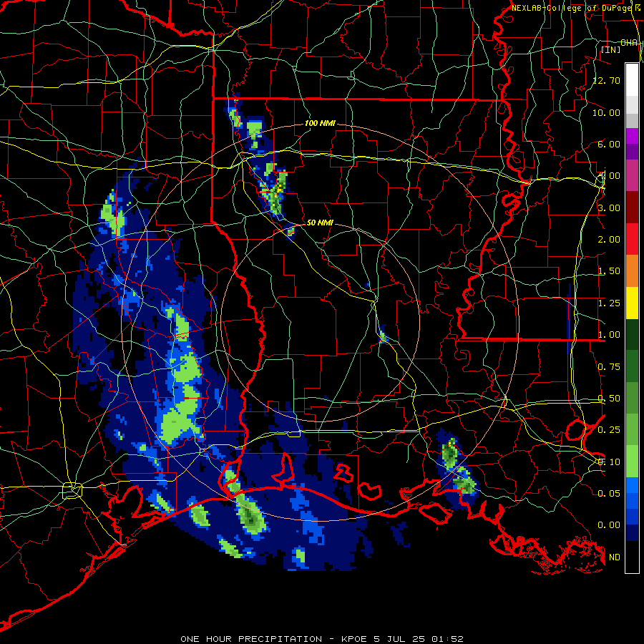Viewport: 644px width, 644px height.
Task: Select the yellow legend color swatch
Action: coord(632,303)
